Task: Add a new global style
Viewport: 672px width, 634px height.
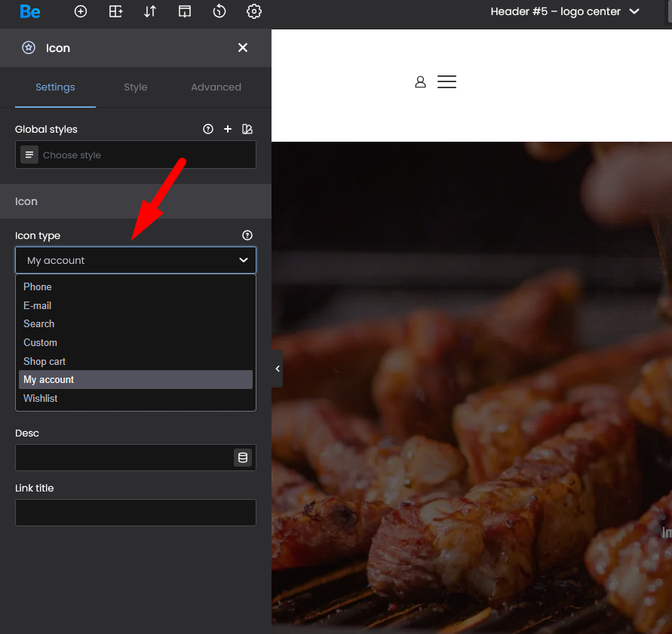Action: pyautogui.click(x=228, y=130)
